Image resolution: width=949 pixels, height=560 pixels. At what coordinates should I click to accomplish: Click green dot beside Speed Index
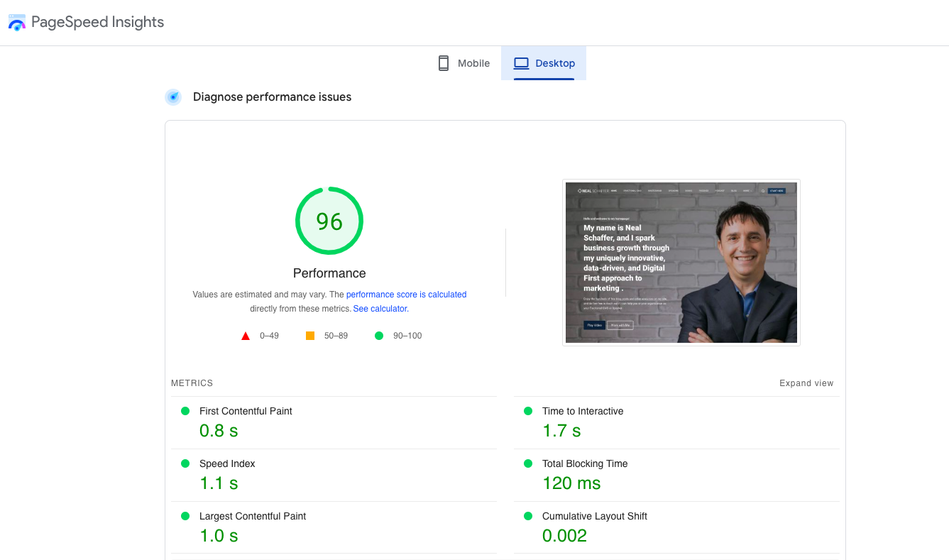tap(185, 463)
